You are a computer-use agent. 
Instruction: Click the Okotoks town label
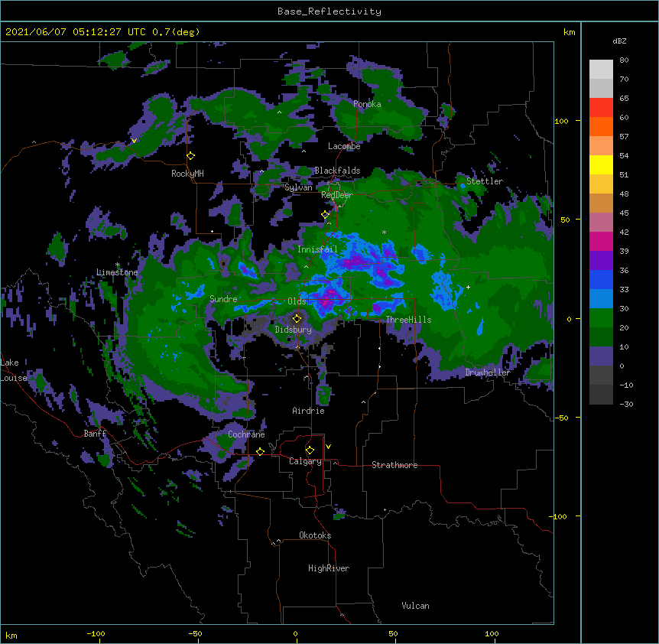(315, 535)
